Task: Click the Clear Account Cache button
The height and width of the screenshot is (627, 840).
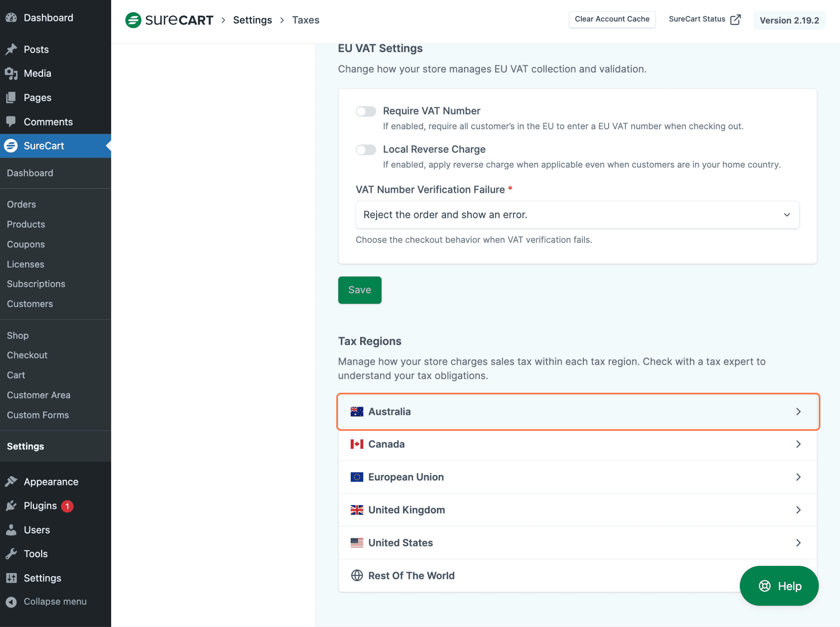Action: (612, 19)
